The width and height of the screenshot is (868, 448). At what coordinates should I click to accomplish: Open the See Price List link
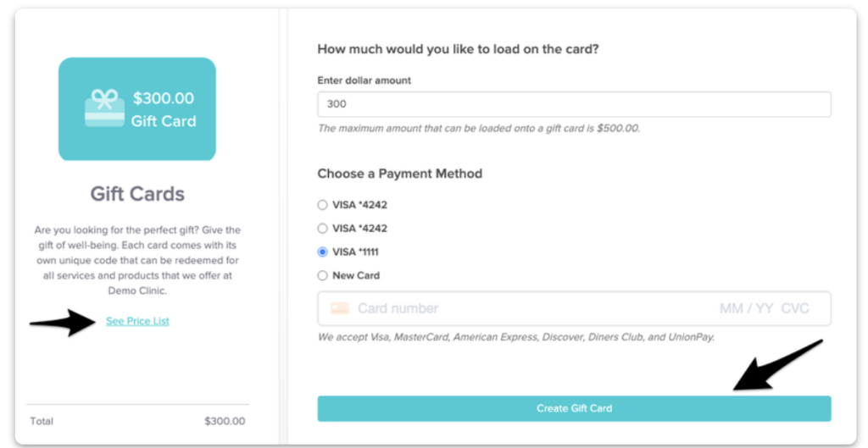(x=137, y=321)
